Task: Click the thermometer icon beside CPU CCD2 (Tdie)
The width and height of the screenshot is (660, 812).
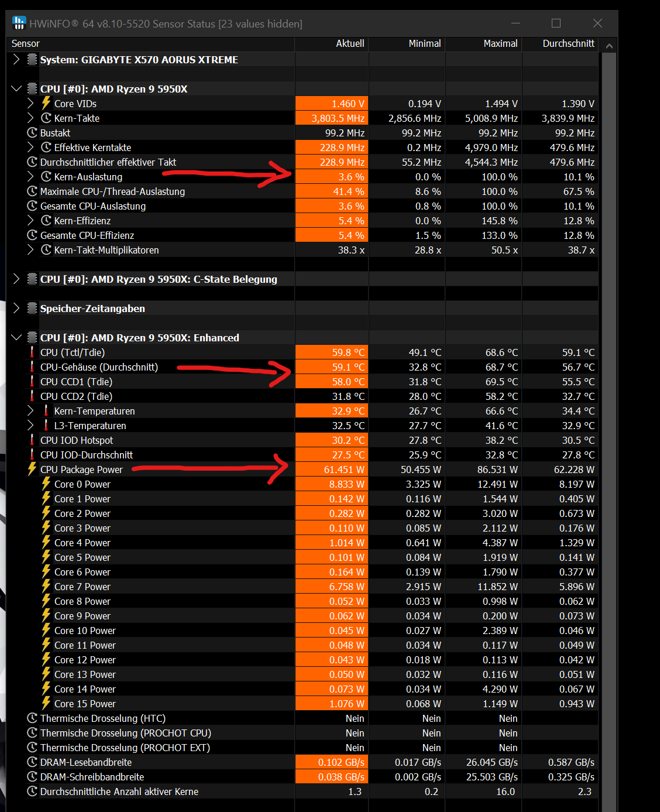Action: [x=32, y=396]
